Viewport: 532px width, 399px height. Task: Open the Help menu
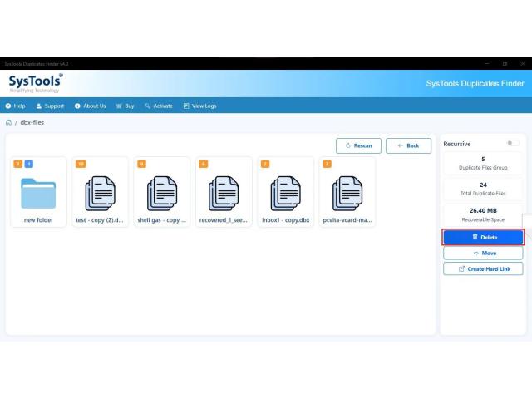coord(15,106)
